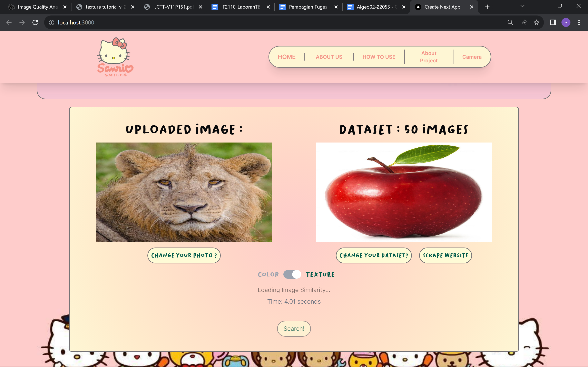Open the purple S profile avatar
The width and height of the screenshot is (588, 367).
[566, 23]
